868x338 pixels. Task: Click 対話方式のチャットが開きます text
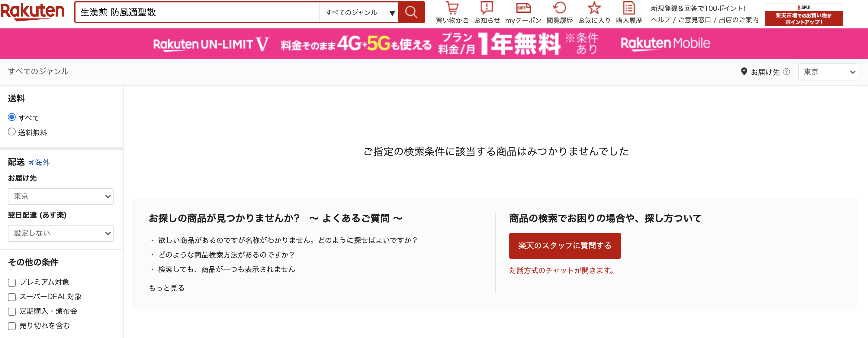pyautogui.click(x=562, y=271)
